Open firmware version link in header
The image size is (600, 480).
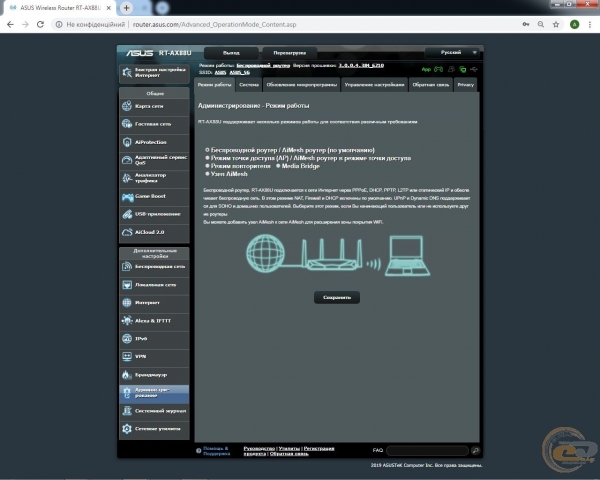click(x=361, y=65)
